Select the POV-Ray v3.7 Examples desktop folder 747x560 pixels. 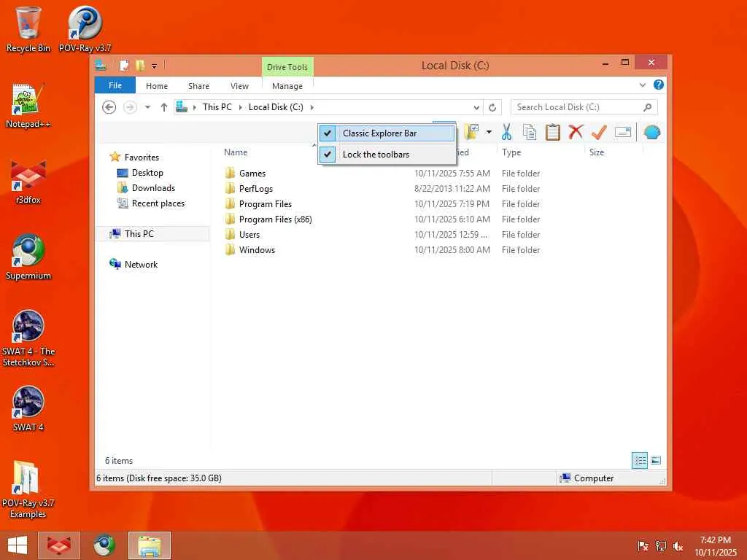28,489
